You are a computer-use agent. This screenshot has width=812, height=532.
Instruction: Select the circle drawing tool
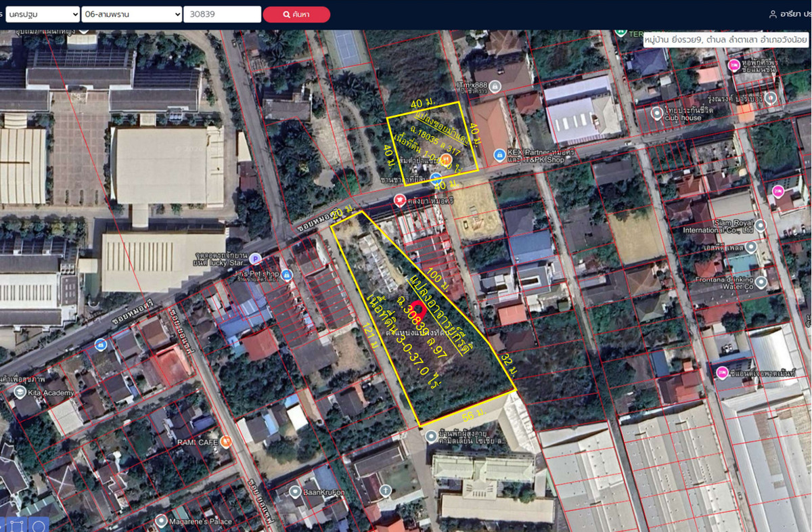click(39, 525)
